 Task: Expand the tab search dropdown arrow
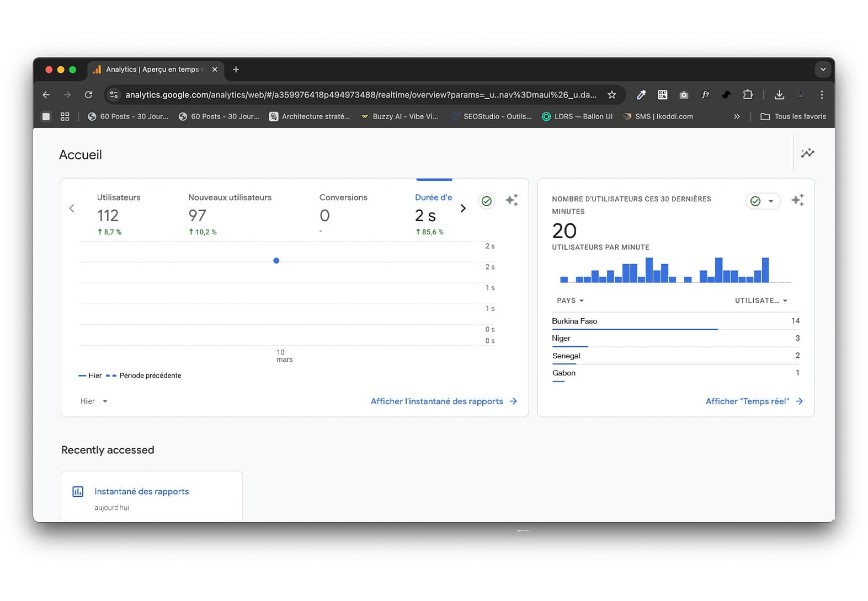coord(823,69)
